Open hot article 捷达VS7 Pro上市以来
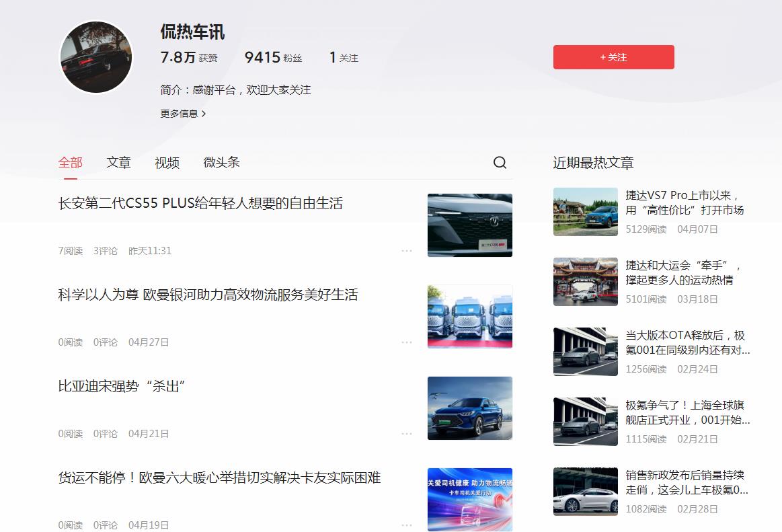Image resolution: width=782 pixels, height=532 pixels. click(685, 202)
